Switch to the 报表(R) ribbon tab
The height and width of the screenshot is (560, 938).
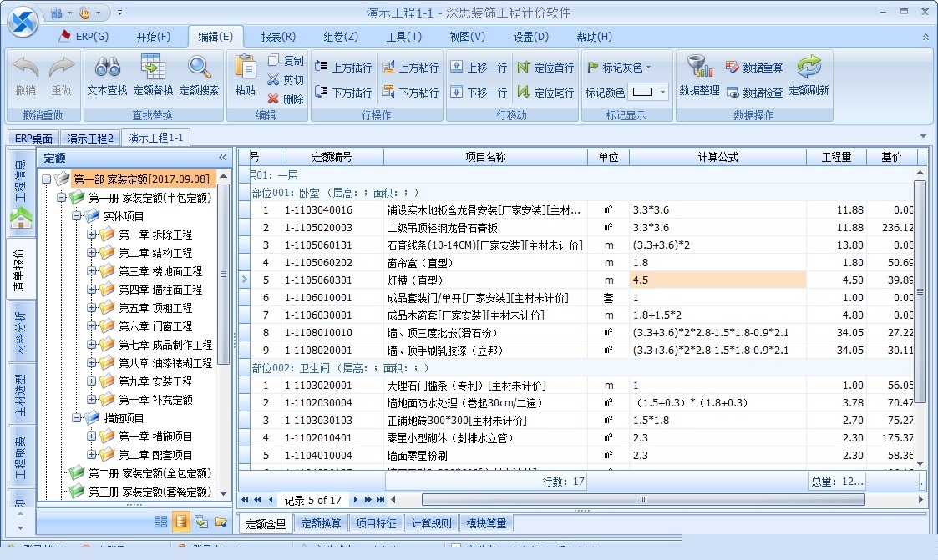tap(276, 36)
